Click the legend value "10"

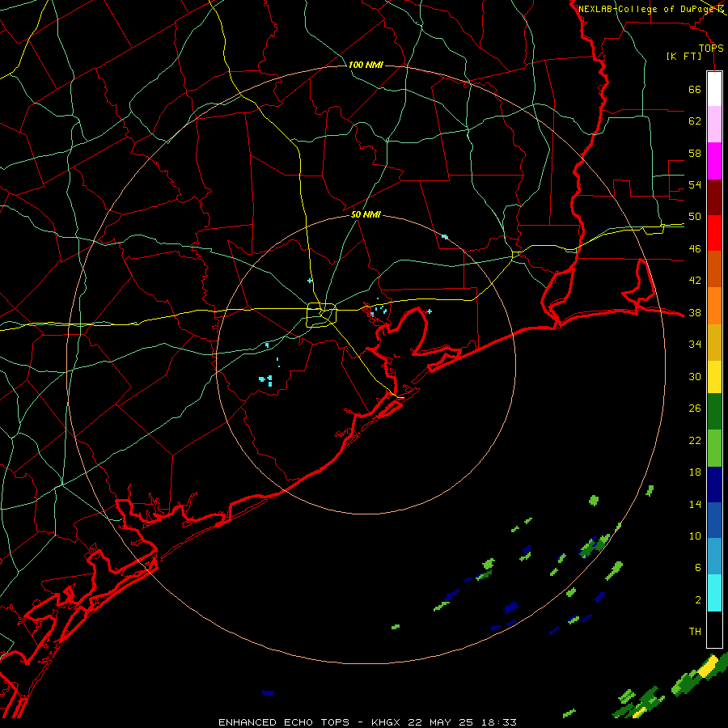click(695, 536)
